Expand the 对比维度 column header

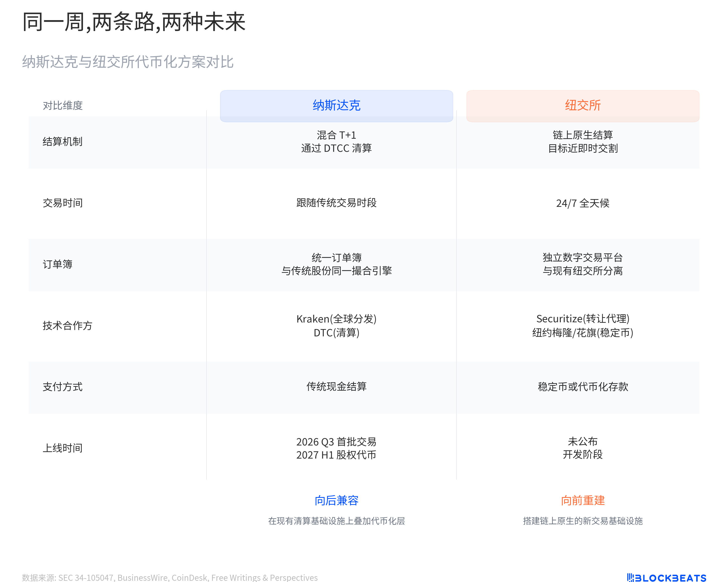(x=63, y=105)
